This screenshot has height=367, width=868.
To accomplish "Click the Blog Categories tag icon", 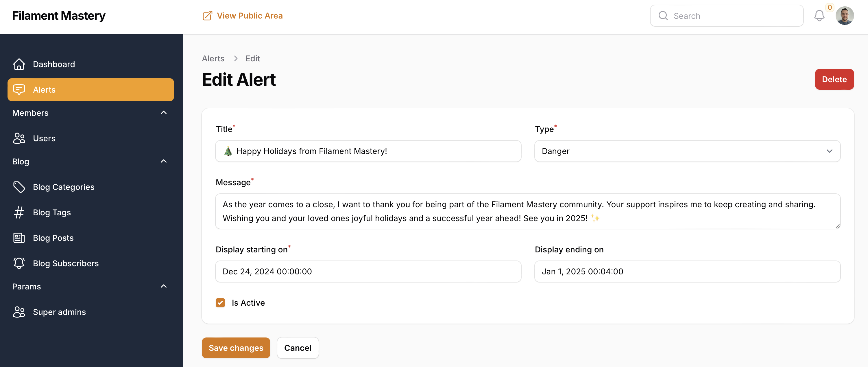I will tap(19, 186).
